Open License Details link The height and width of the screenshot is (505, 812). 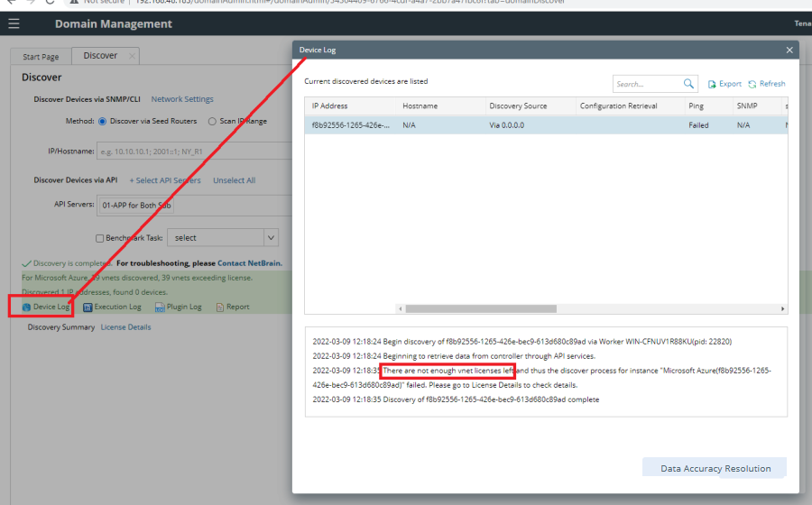coord(125,327)
